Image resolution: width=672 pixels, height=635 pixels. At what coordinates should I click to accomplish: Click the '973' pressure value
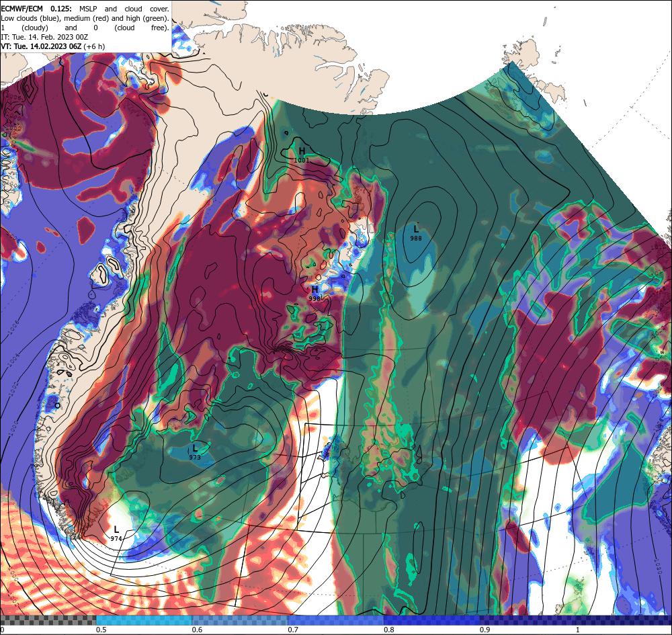[195, 457]
